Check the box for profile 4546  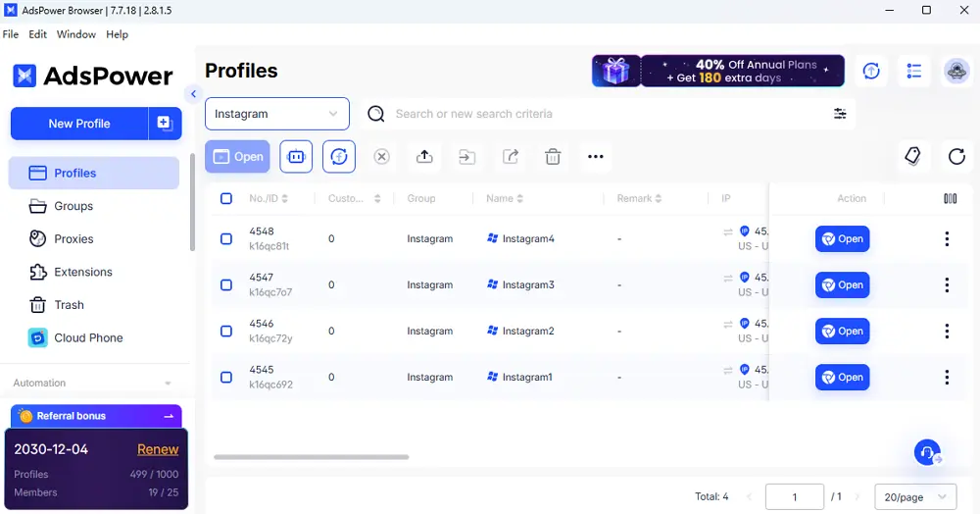pyautogui.click(x=226, y=331)
